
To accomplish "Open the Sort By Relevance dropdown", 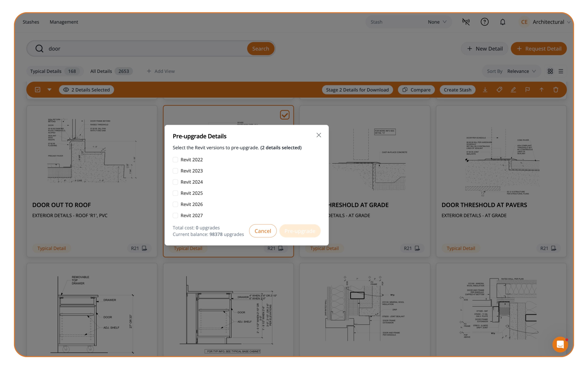I will [x=512, y=71].
